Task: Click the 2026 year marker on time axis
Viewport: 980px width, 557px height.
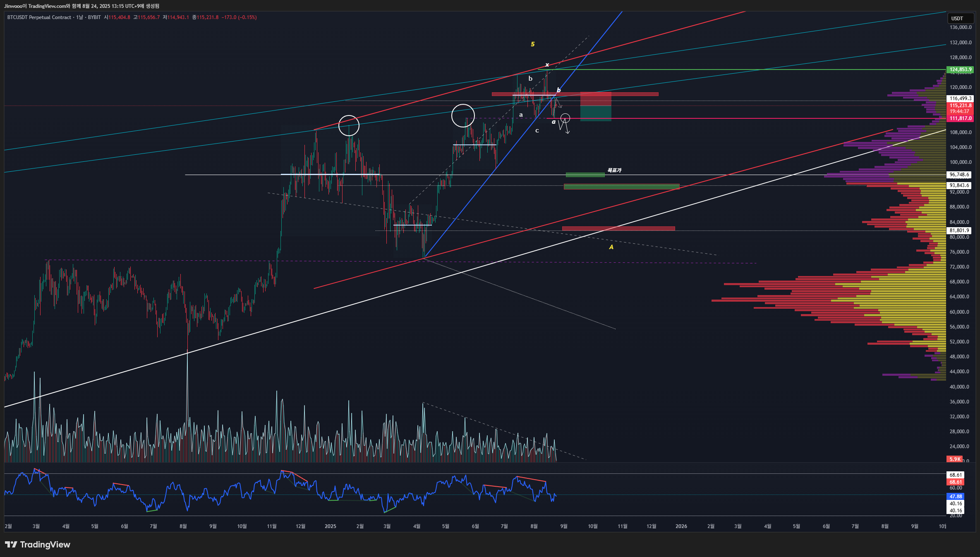Action: click(681, 526)
